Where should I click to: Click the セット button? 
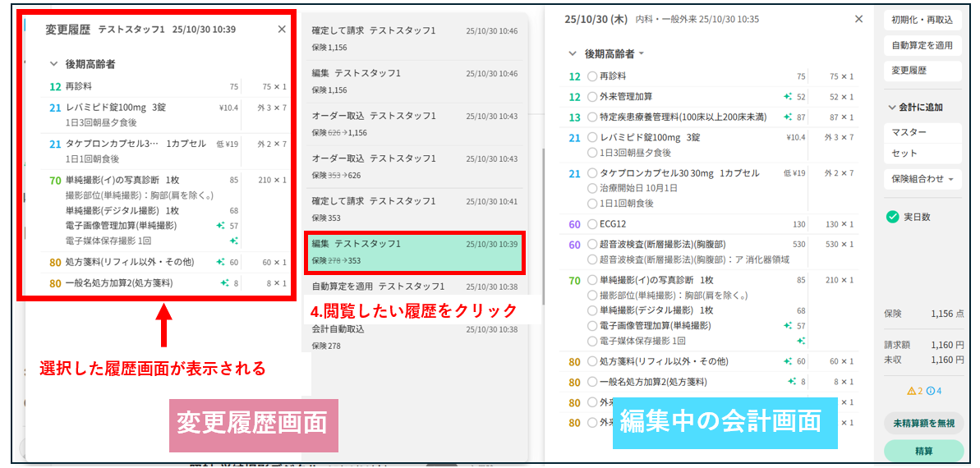pyautogui.click(x=922, y=153)
